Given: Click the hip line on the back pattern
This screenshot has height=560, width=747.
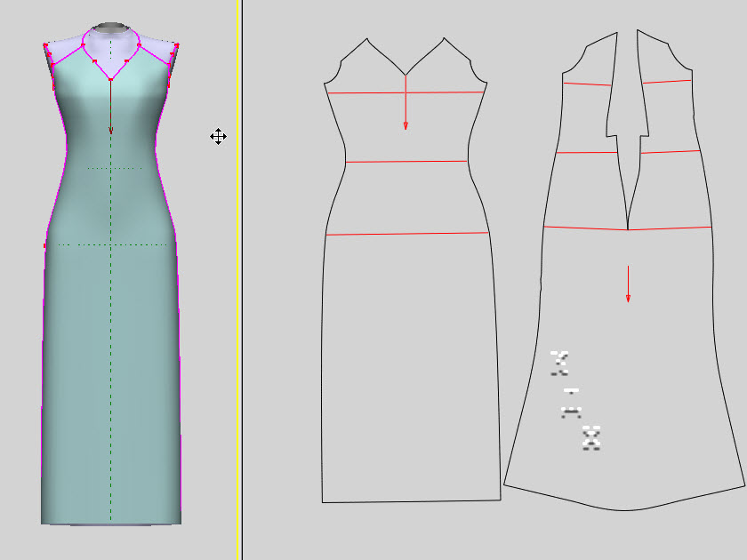Looking at the screenshot, I should pyautogui.click(x=628, y=228).
